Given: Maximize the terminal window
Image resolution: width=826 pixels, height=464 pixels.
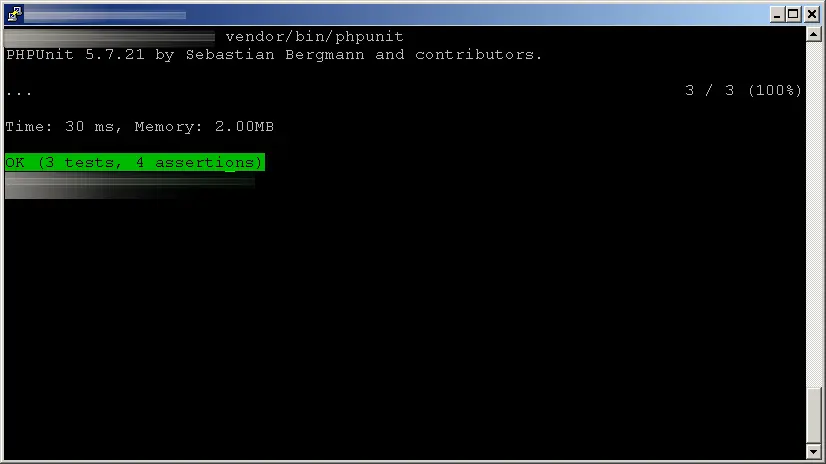Looking at the screenshot, I should pyautogui.click(x=793, y=14).
